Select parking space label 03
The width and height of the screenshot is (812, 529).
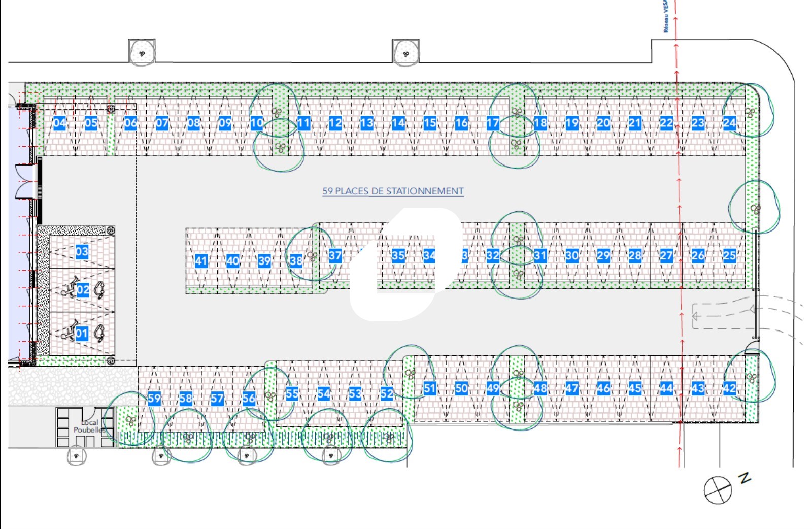point(82,251)
